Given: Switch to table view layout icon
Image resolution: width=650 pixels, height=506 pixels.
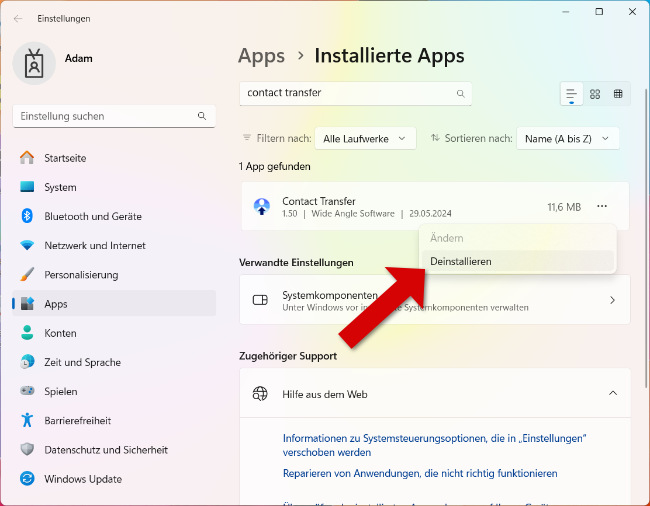Looking at the screenshot, I should [618, 94].
